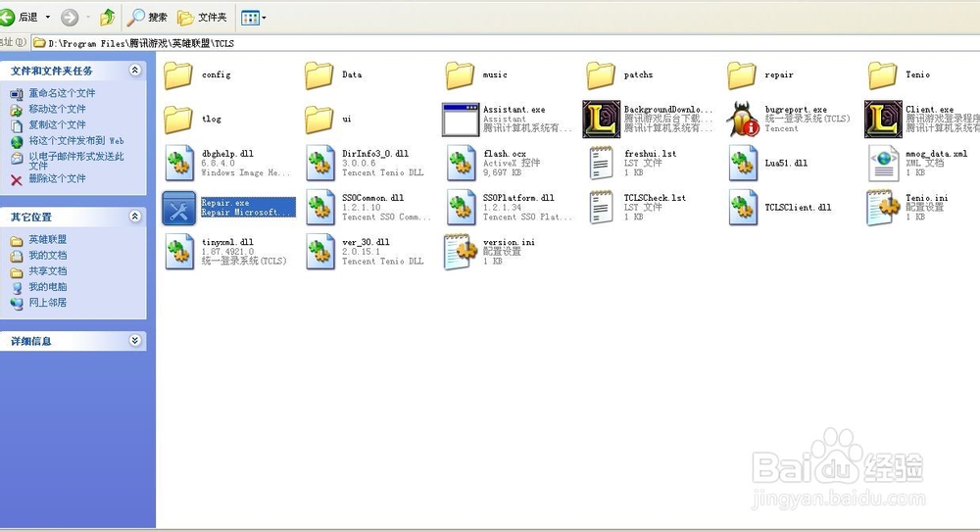980x532 pixels.
Task: Select the Lua51.dll file icon
Action: pos(743,164)
